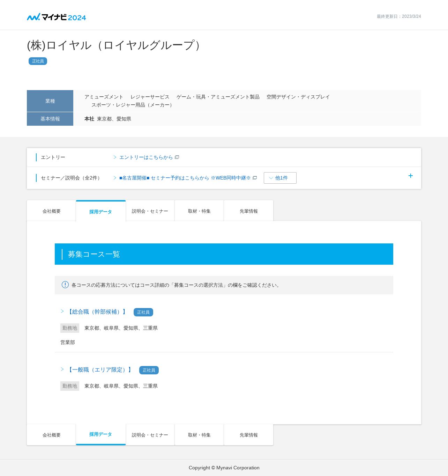Click the arrow before the Nagoya seminar link
The width and height of the screenshot is (448, 476).
115,178
